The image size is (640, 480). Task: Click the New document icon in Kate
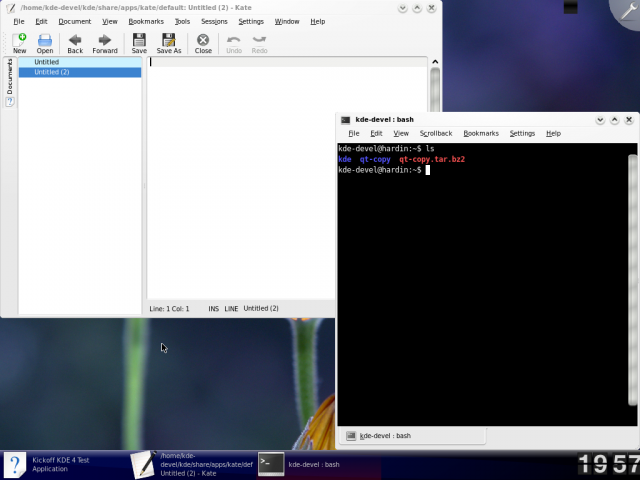point(19,43)
